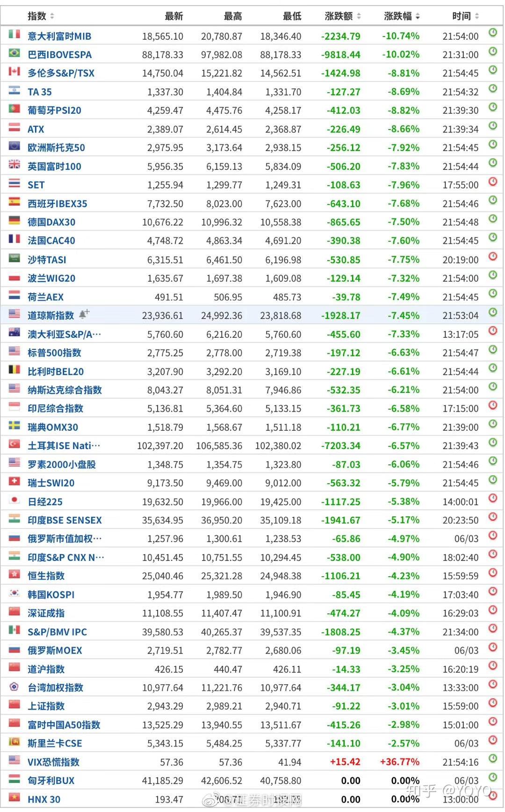Click the 最高 column header
The image size is (505, 812).
(233, 16)
